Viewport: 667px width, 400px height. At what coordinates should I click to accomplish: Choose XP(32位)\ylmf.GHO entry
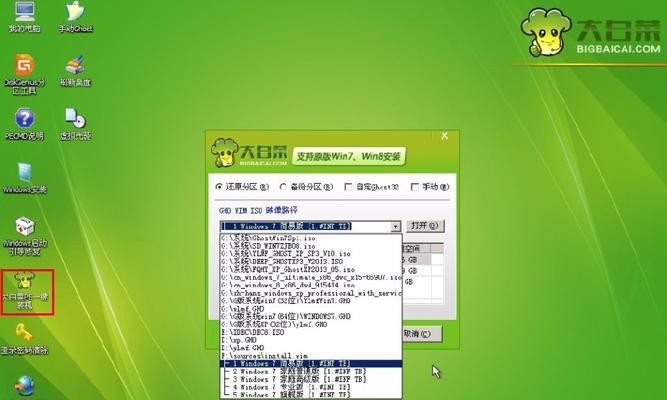[311, 324]
